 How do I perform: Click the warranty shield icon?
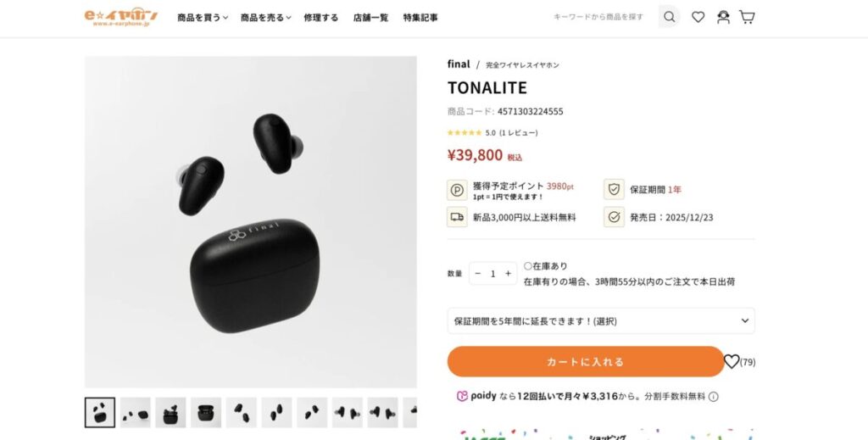[614, 189]
